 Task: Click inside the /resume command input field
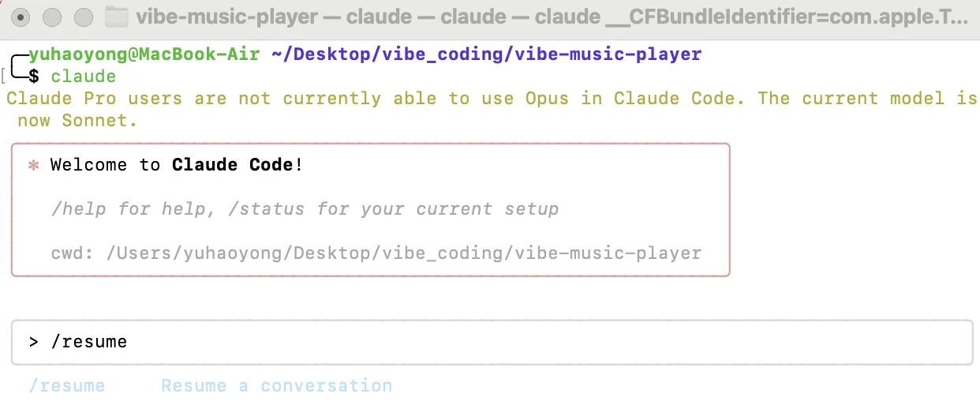pos(492,342)
